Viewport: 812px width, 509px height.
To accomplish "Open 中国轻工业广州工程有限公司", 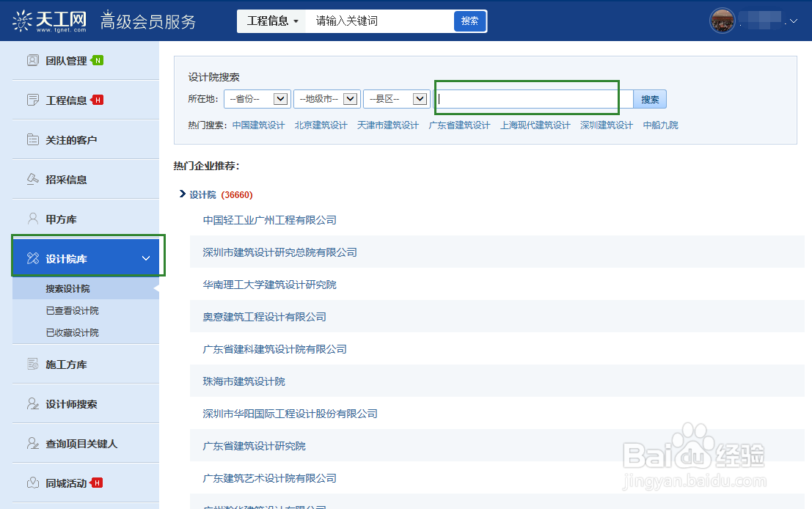I will (x=269, y=220).
